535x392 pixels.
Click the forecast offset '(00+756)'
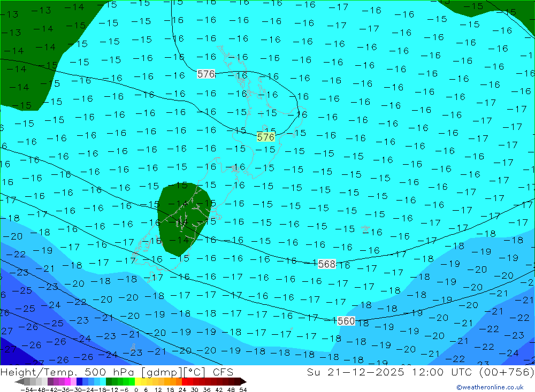point(507,372)
